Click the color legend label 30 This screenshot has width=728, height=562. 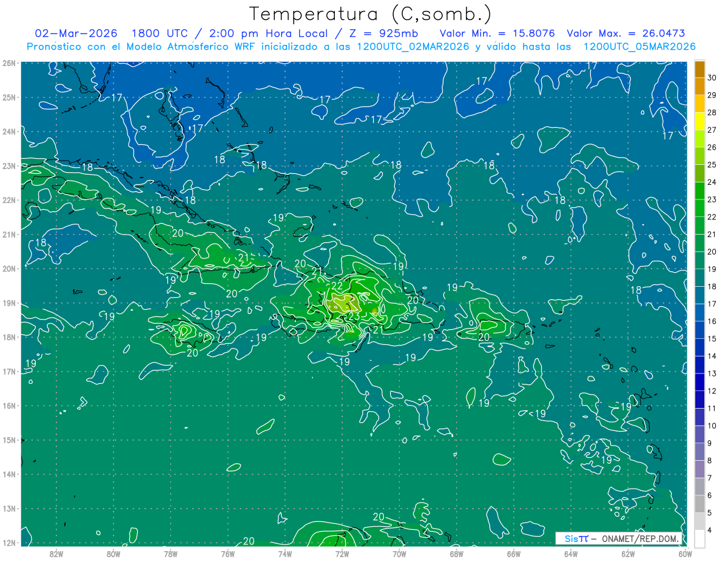[712, 77]
